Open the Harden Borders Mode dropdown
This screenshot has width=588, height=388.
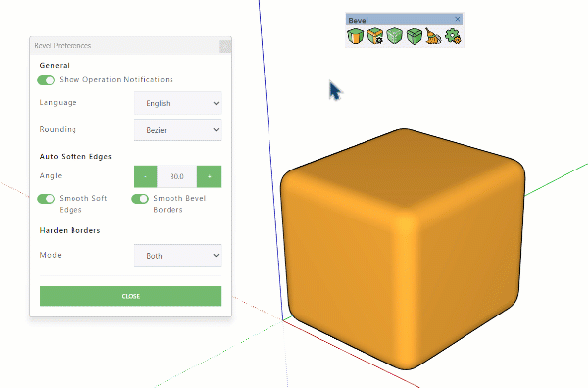tap(178, 256)
